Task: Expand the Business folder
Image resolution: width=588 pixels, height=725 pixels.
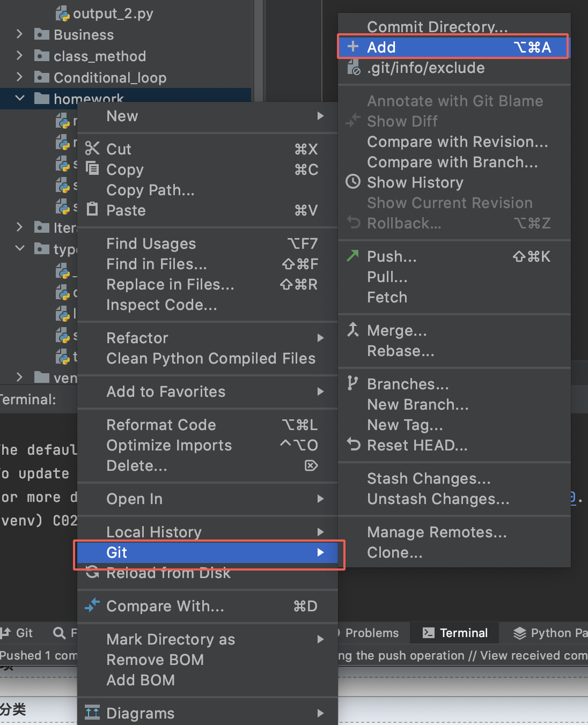Action: (x=19, y=34)
